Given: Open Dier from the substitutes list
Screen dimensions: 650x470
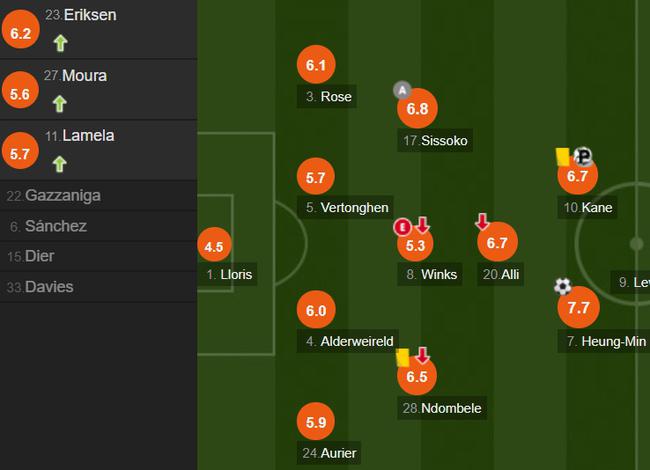Looking at the screenshot, I should pos(98,256).
